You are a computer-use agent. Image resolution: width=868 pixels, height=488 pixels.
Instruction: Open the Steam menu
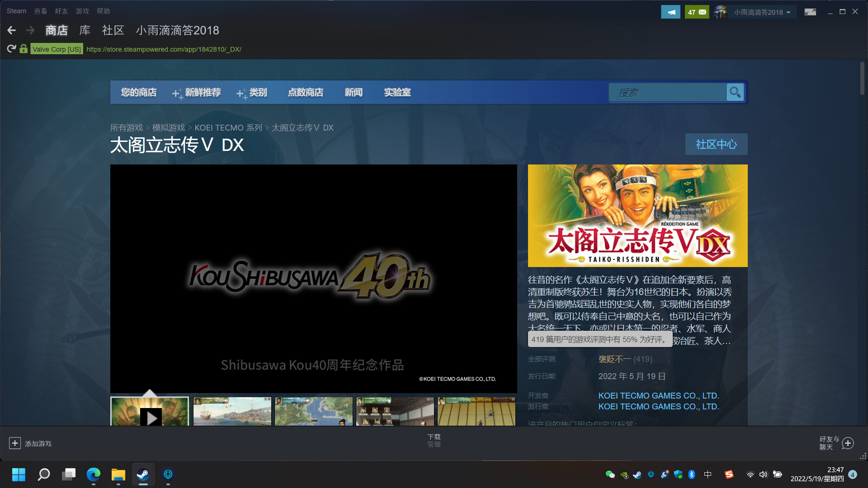click(x=16, y=11)
